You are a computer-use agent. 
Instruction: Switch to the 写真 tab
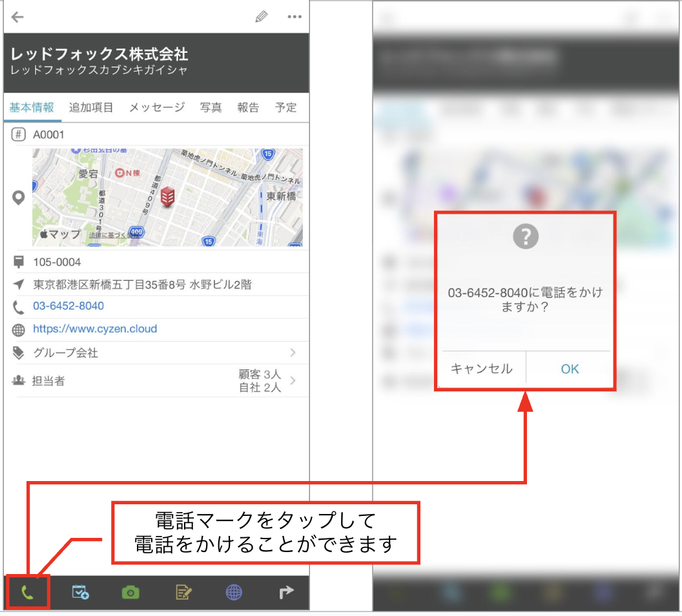[211, 107]
